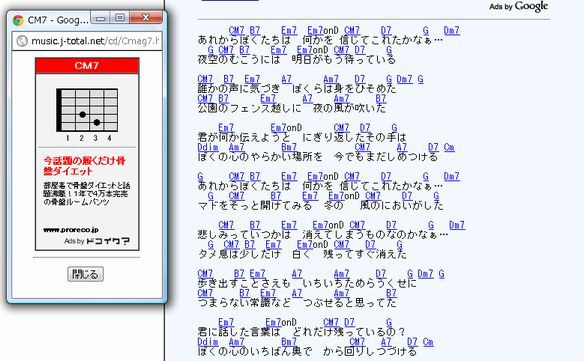Close the CM7 popup with X button
584x361 pixels.
click(146, 18)
